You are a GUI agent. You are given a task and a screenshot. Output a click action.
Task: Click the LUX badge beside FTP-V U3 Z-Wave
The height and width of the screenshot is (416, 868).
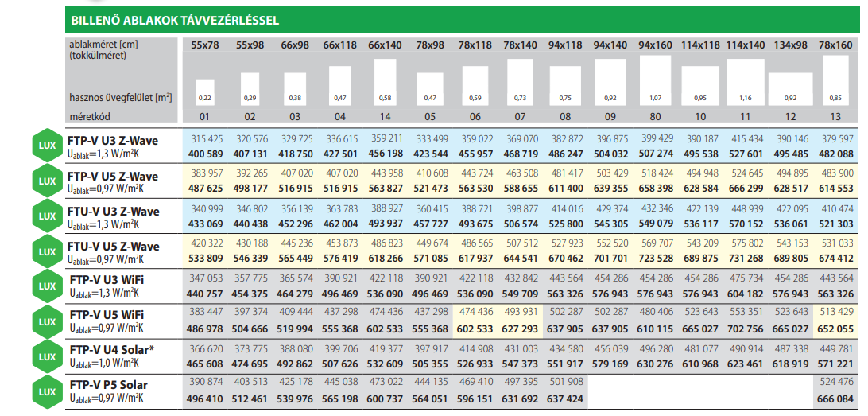(x=48, y=146)
